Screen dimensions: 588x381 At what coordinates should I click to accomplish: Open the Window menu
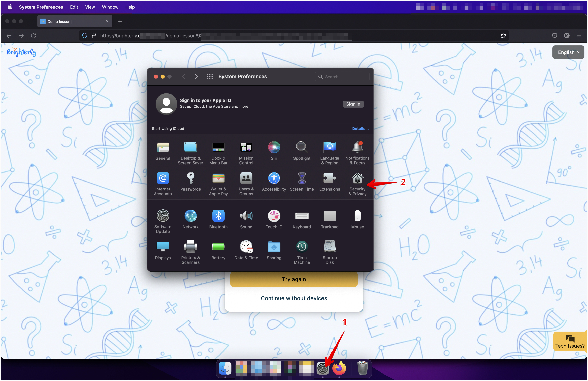coord(110,7)
